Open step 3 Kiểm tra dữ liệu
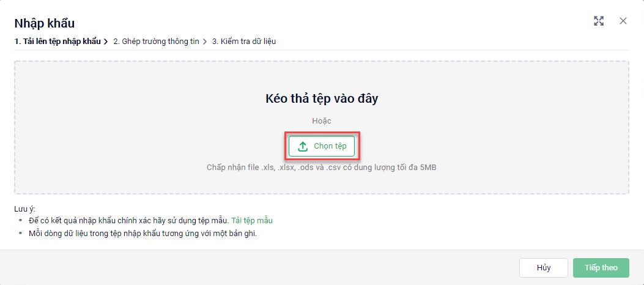Image resolution: width=644 pixels, height=285 pixels. coord(244,42)
